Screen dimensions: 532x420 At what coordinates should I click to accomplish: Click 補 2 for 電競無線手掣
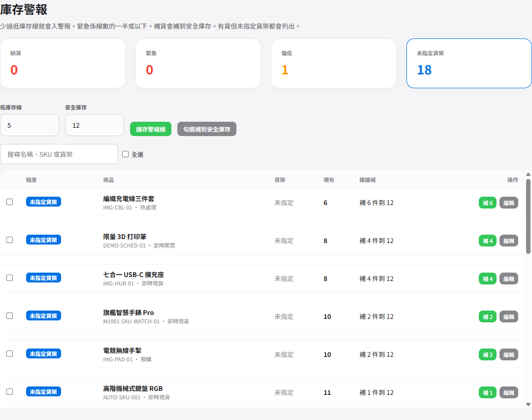488,355
